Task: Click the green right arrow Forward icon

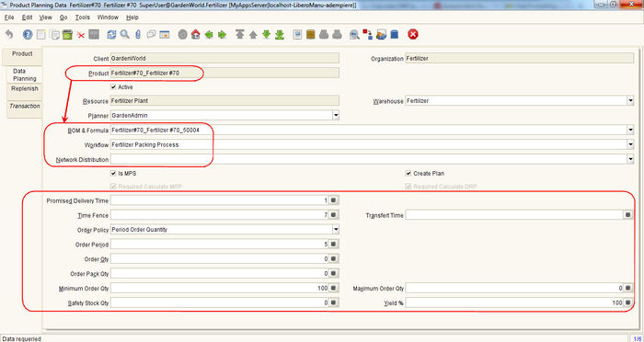Action: (222, 35)
